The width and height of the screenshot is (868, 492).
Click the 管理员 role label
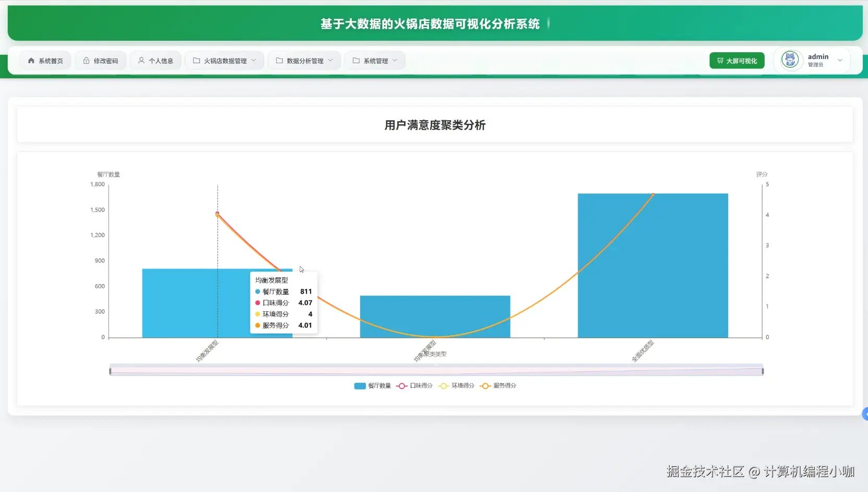(815, 65)
